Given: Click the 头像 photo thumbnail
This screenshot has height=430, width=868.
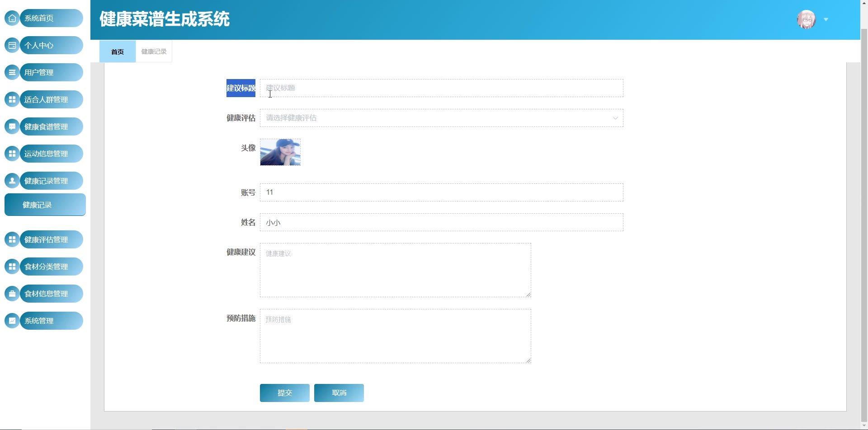Looking at the screenshot, I should [x=280, y=152].
